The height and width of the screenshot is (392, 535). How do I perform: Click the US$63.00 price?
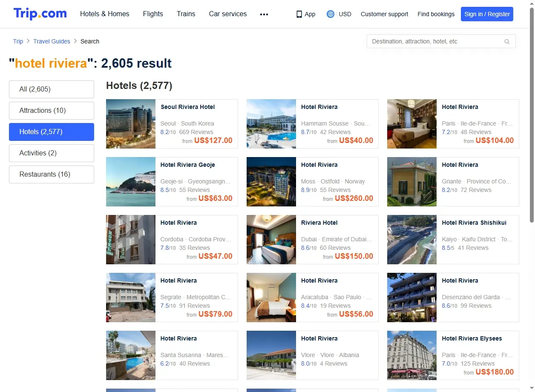click(x=216, y=198)
